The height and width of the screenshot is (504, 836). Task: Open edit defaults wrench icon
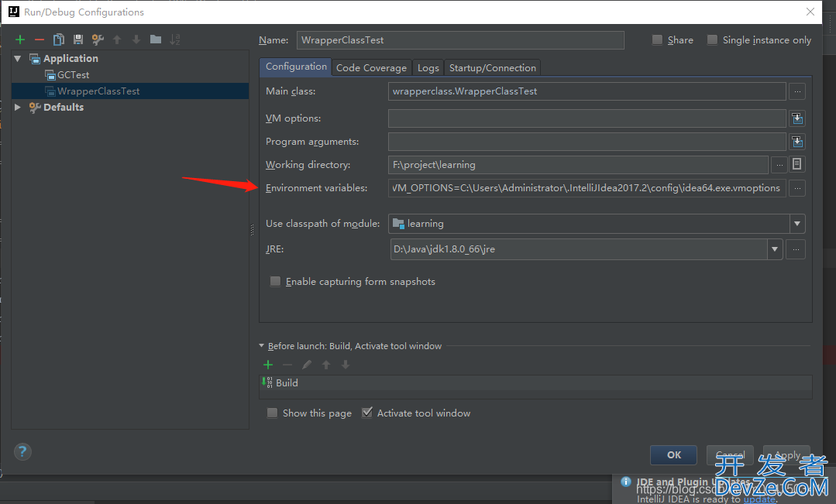(x=98, y=39)
